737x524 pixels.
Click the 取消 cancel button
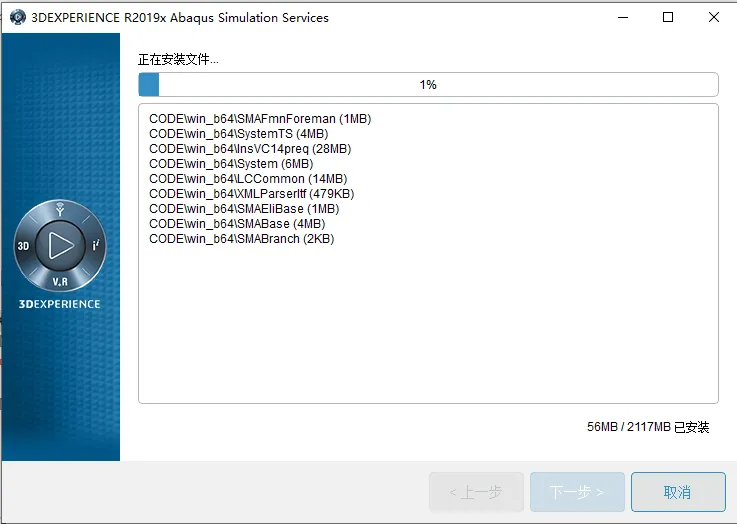click(678, 492)
